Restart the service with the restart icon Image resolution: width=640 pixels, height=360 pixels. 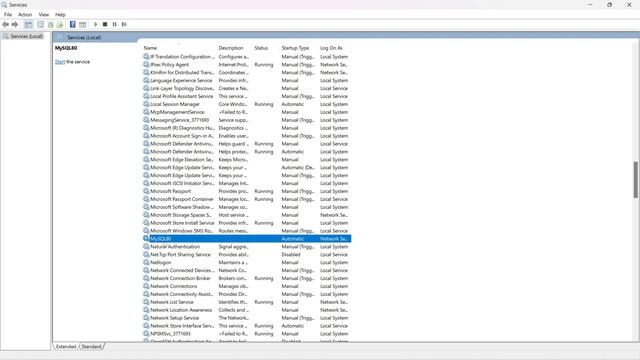[x=124, y=24]
